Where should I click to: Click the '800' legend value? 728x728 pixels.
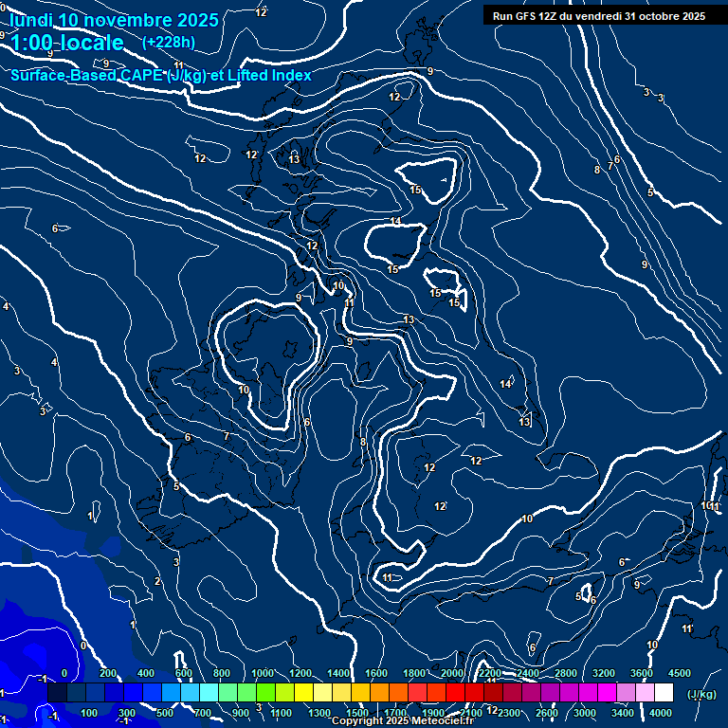click(x=222, y=673)
